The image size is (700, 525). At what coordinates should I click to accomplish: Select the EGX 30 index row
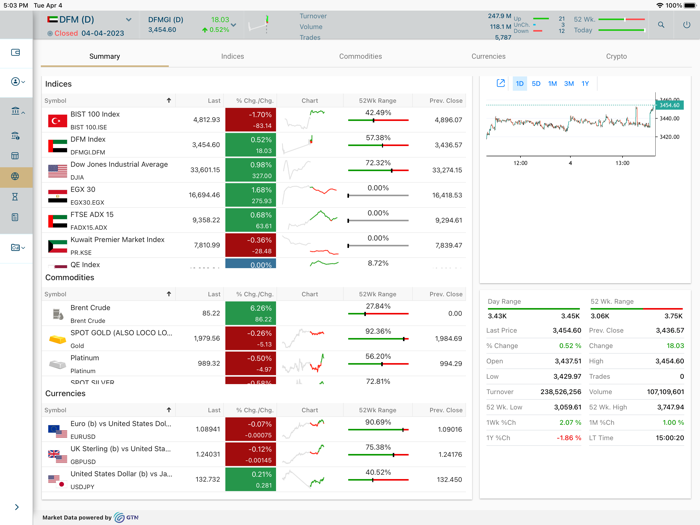click(254, 195)
